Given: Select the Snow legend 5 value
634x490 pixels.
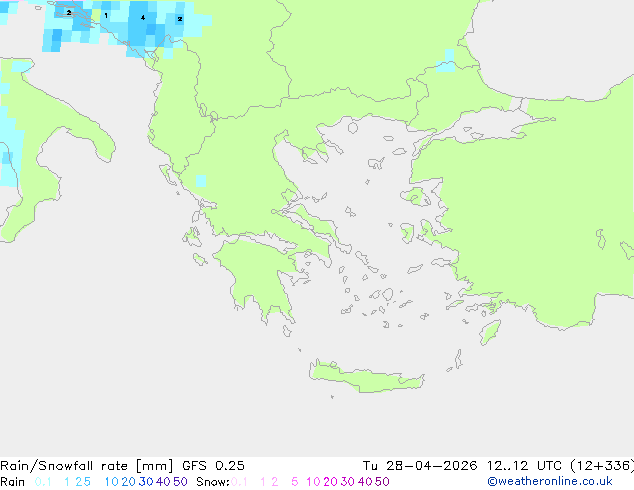Looking at the screenshot, I should (x=295, y=482).
